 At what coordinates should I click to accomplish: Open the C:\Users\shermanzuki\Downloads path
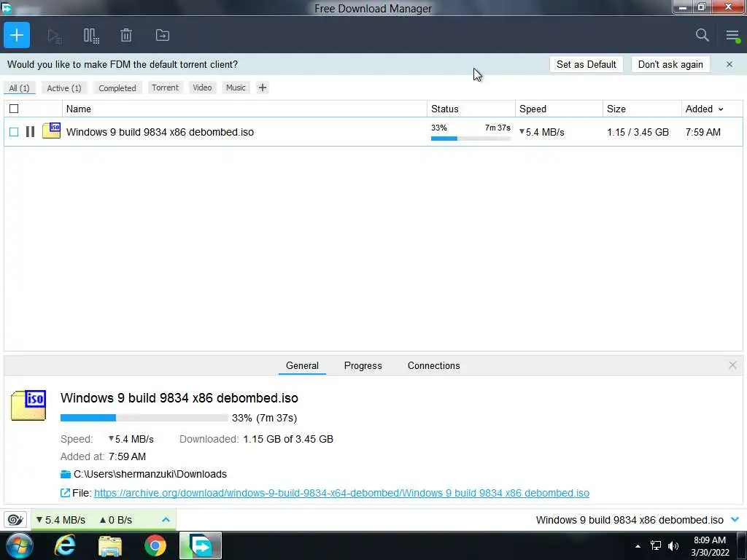coord(150,474)
